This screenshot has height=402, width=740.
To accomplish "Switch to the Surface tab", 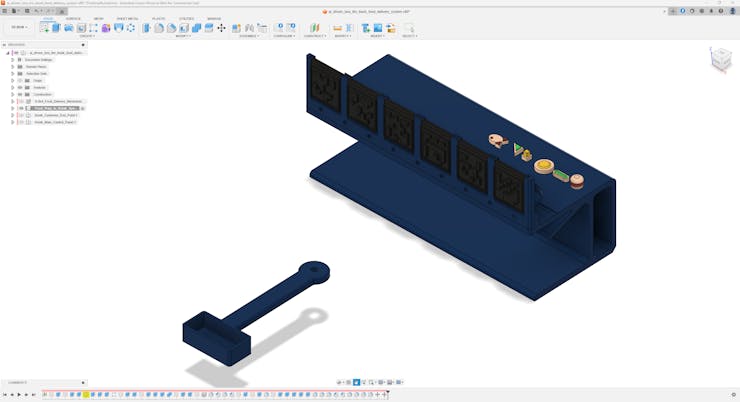I will [73, 18].
